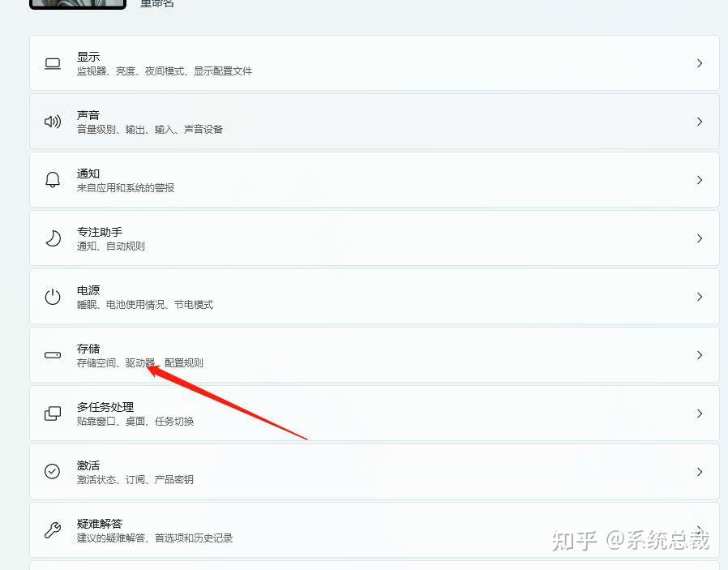
Task: Click the Notifications bell icon
Action: point(53,180)
